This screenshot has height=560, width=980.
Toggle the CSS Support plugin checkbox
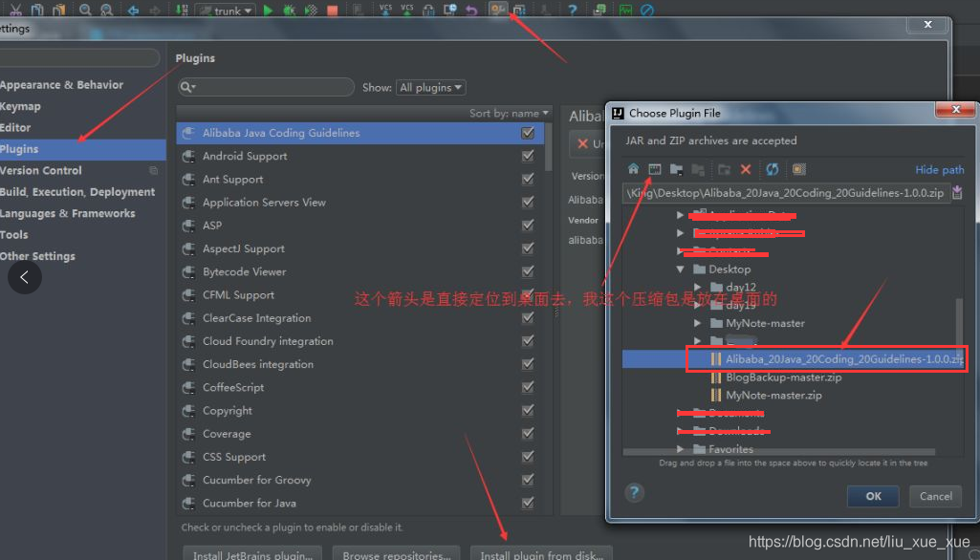coord(528,456)
